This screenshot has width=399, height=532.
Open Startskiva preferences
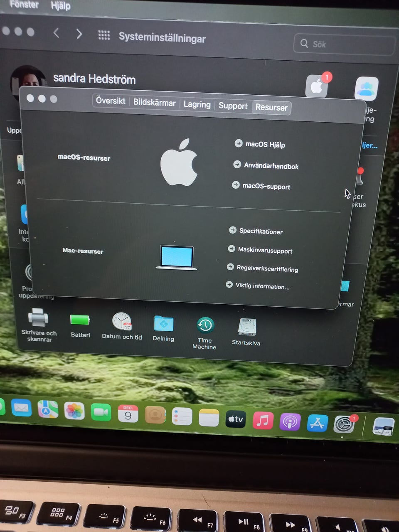pyautogui.click(x=246, y=332)
